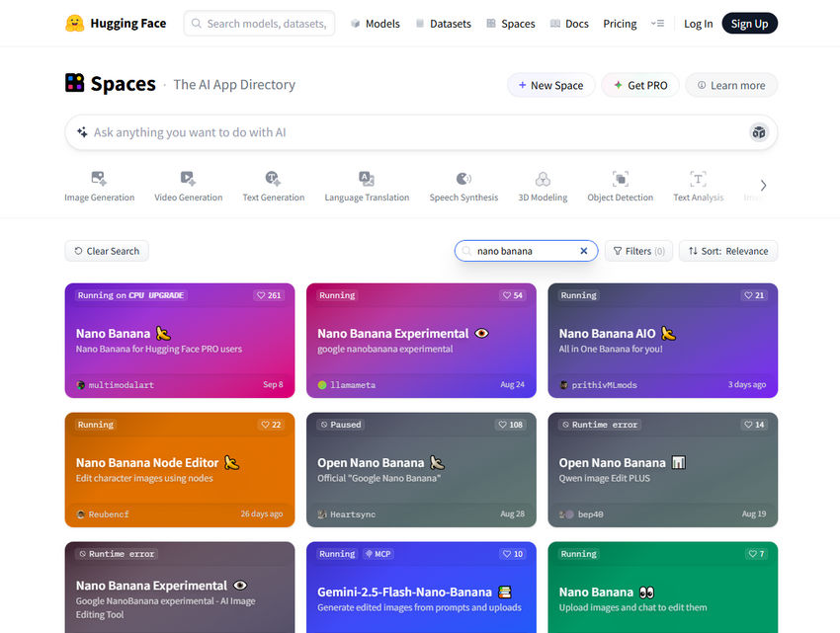
Task: Open the Filters dropdown
Action: pyautogui.click(x=638, y=251)
